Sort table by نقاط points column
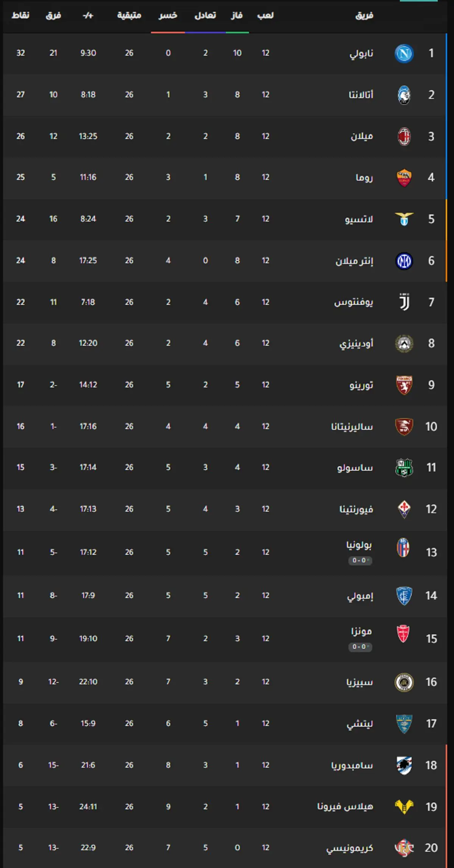 coord(20,16)
